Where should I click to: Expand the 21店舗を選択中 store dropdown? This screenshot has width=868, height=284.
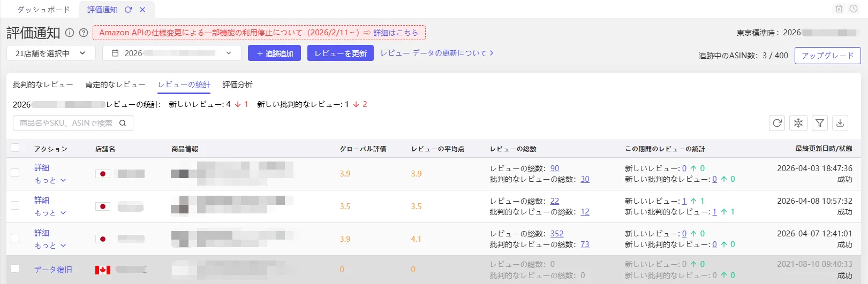tap(51, 53)
